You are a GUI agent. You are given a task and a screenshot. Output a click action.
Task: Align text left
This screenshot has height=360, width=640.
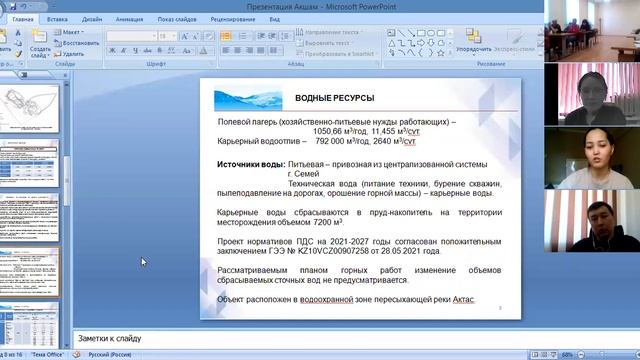(226, 51)
